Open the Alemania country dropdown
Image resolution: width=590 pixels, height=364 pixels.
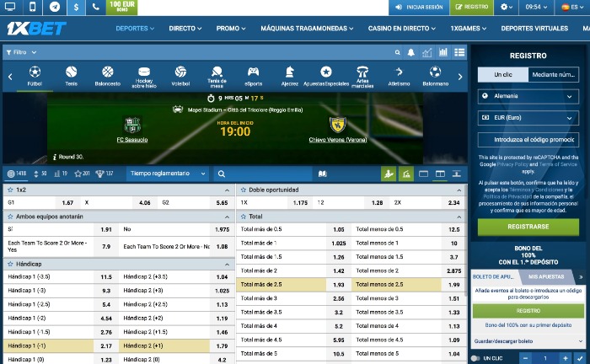528,96
